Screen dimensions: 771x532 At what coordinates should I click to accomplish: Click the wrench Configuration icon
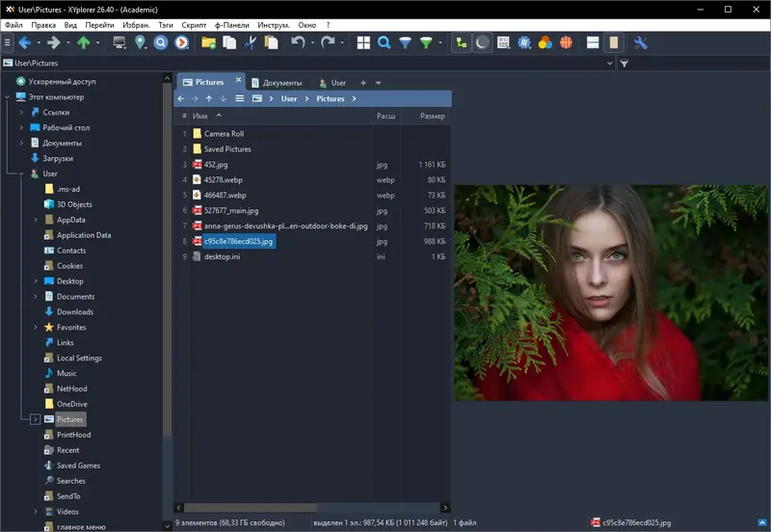(x=641, y=42)
